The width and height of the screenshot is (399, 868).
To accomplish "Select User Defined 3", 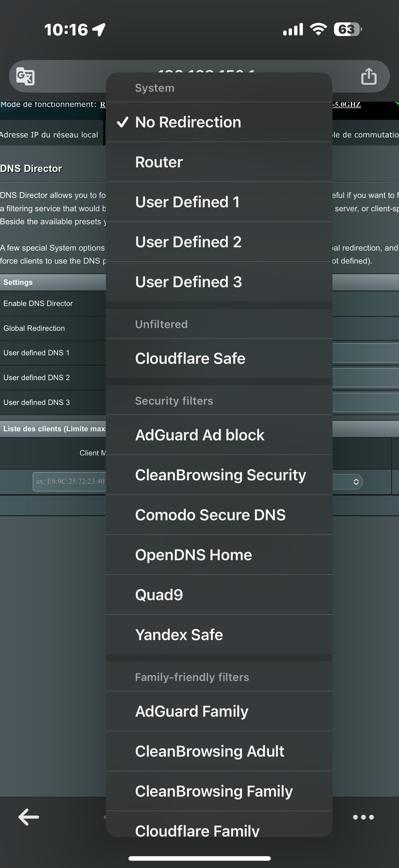I will pyautogui.click(x=219, y=282).
